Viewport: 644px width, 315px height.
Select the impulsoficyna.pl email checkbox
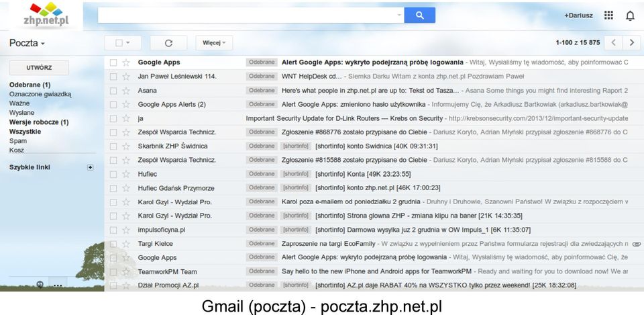[113, 230]
